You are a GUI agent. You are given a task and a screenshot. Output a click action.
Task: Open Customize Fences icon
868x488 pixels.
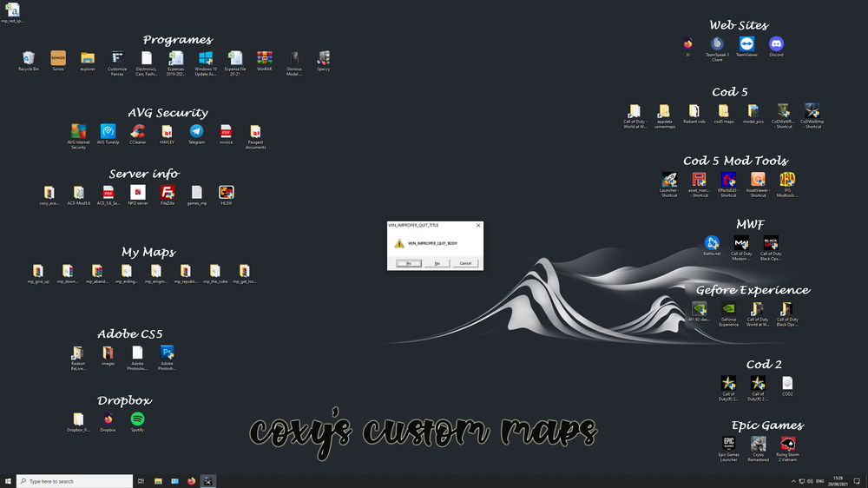pyautogui.click(x=117, y=63)
